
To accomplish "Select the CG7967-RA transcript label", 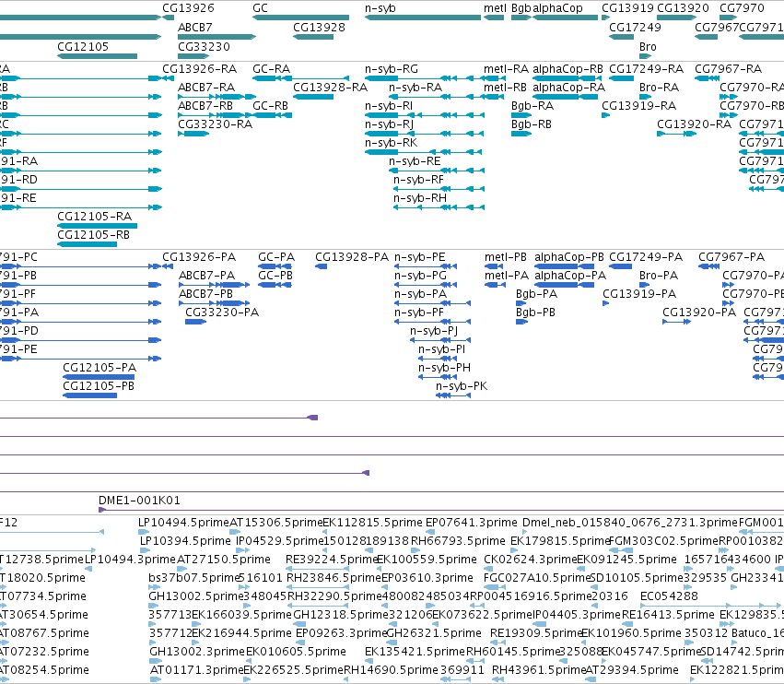I will [729, 68].
